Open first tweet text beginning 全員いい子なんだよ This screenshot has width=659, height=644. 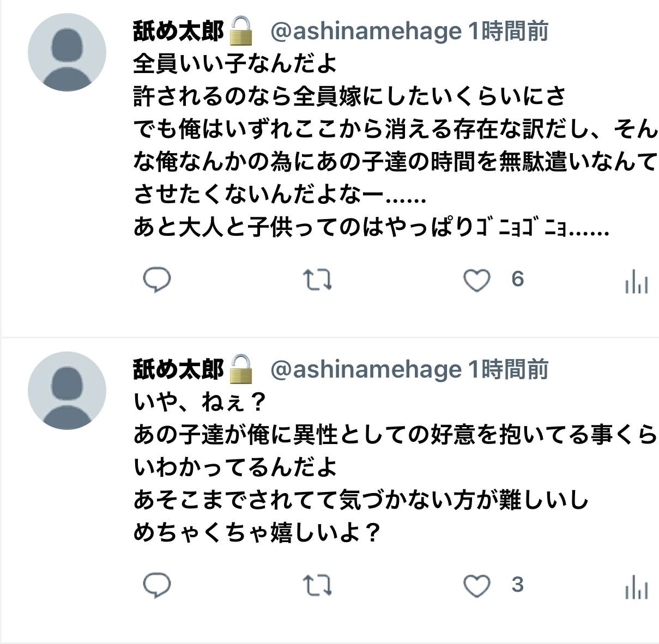pyautogui.click(x=395, y=145)
